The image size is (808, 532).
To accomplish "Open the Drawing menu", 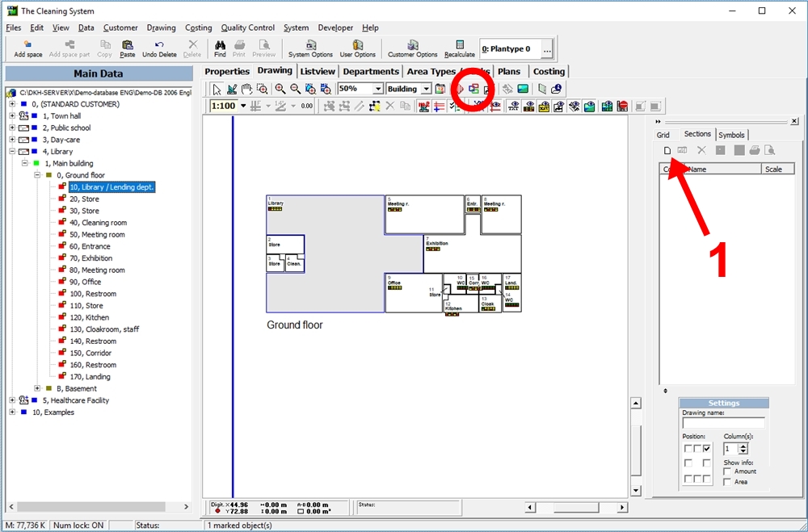I will 162,27.
